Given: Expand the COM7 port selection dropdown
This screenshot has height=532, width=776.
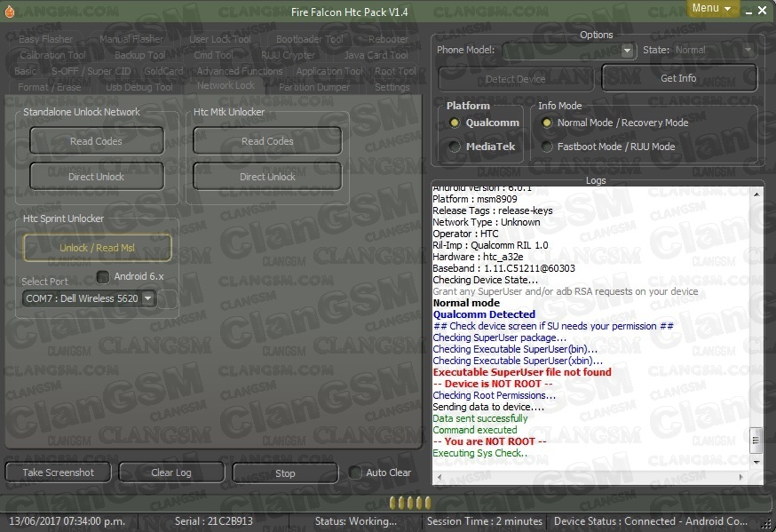Looking at the screenshot, I should click(x=147, y=298).
